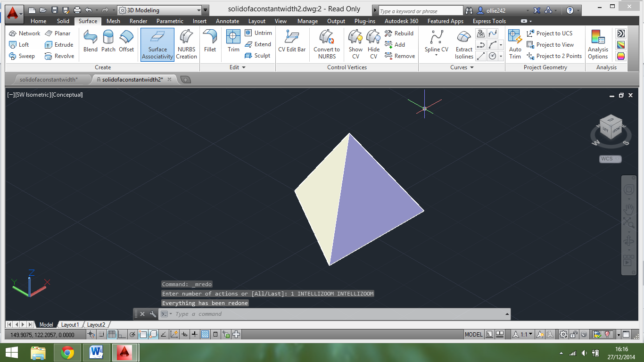Switch to the Layout1 tab
644x362 pixels.
tap(70, 325)
